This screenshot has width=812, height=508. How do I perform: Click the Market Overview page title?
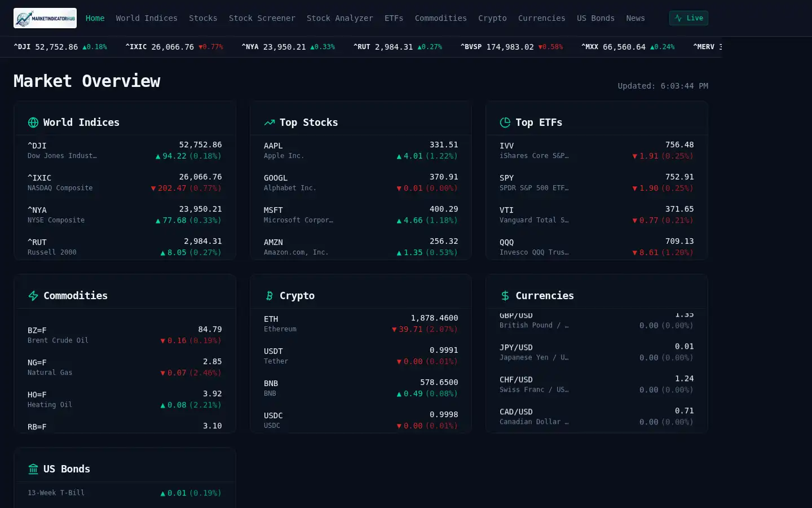pyautogui.click(x=87, y=81)
